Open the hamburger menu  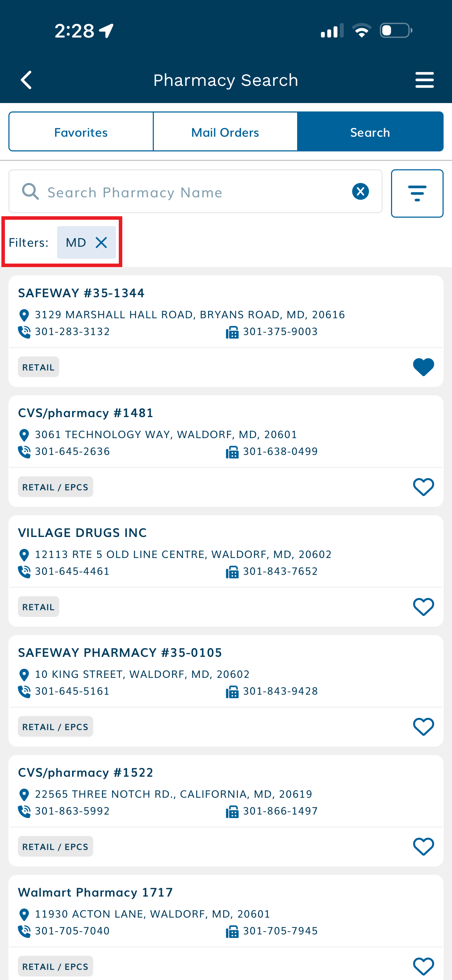424,80
